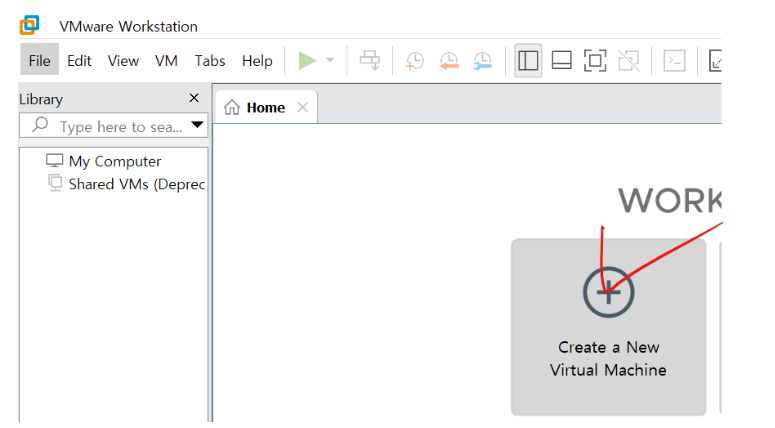Viewport: 775px width, 428px height.
Task: Open the Tabs menu
Action: [210, 61]
